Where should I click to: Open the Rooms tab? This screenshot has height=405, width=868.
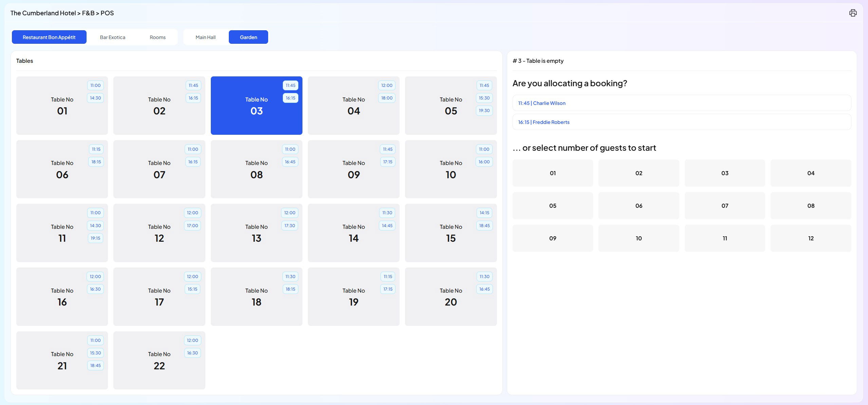tap(158, 37)
